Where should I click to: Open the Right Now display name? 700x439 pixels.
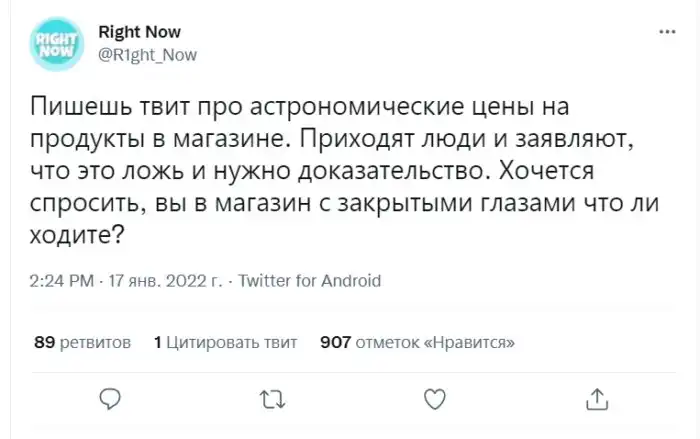pos(140,33)
